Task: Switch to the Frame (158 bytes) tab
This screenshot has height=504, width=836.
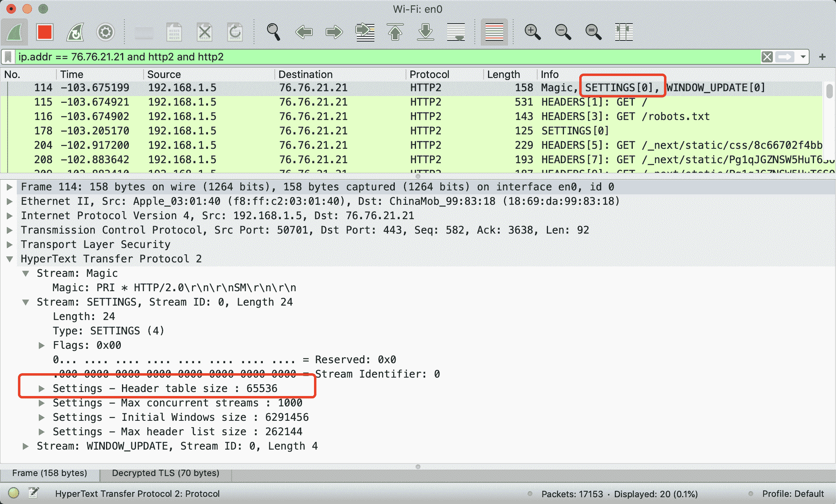Action: click(x=50, y=473)
